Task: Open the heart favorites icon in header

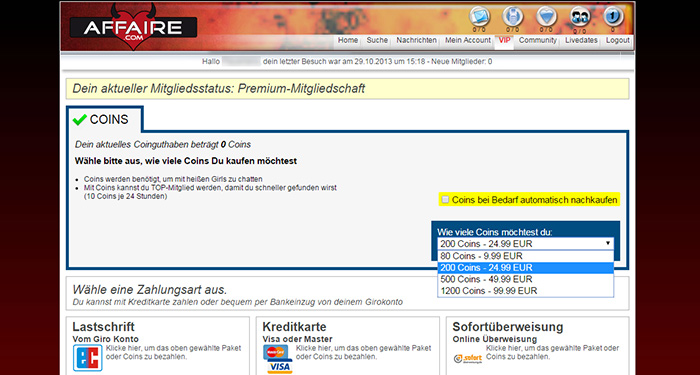Action: pyautogui.click(x=547, y=17)
